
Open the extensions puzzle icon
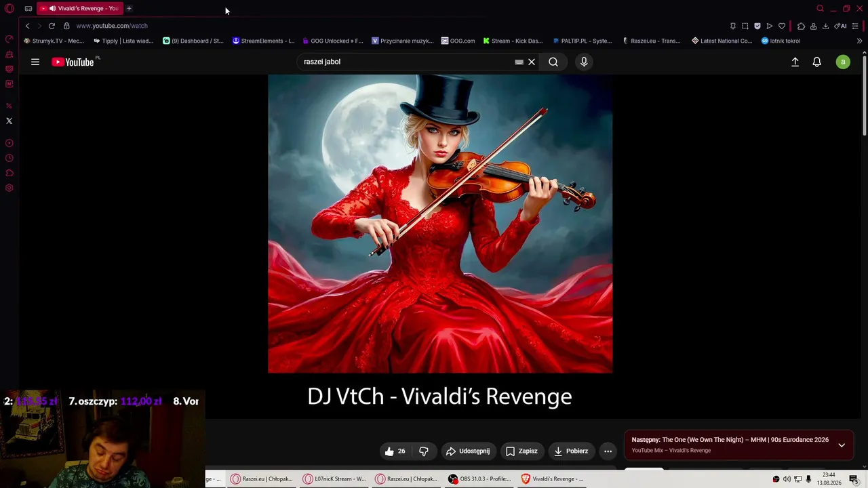pyautogui.click(x=801, y=26)
